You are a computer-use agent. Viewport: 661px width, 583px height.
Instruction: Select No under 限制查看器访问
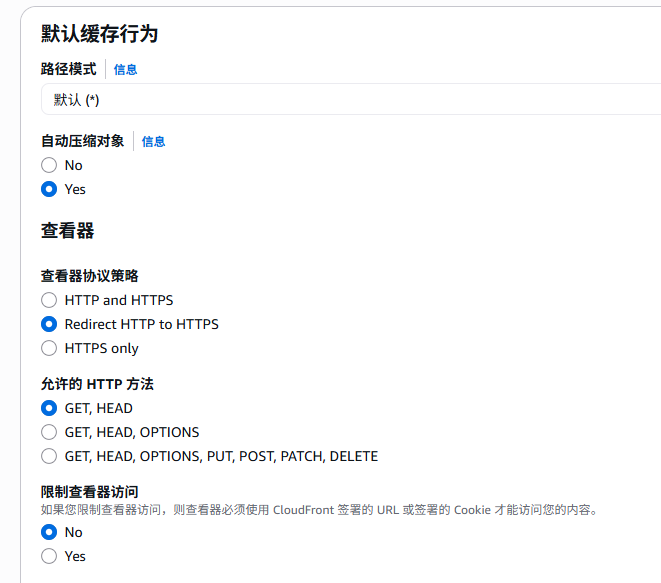coord(49,532)
